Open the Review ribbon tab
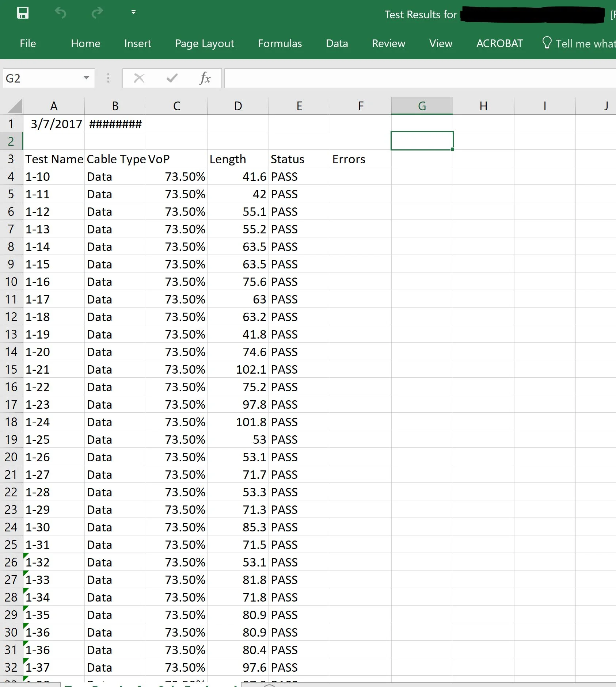The height and width of the screenshot is (687, 616). click(388, 43)
